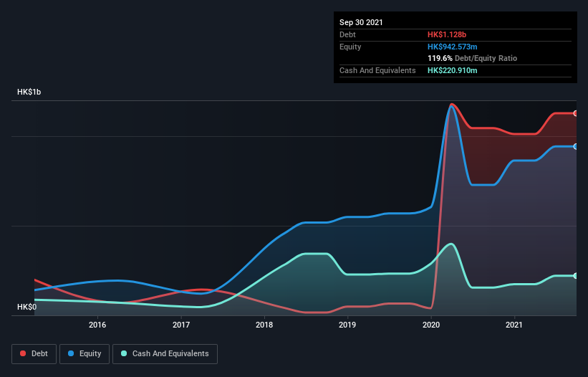This screenshot has height=377, width=588.
Task: Select the blue Equity end-point marker
Action: click(x=576, y=147)
